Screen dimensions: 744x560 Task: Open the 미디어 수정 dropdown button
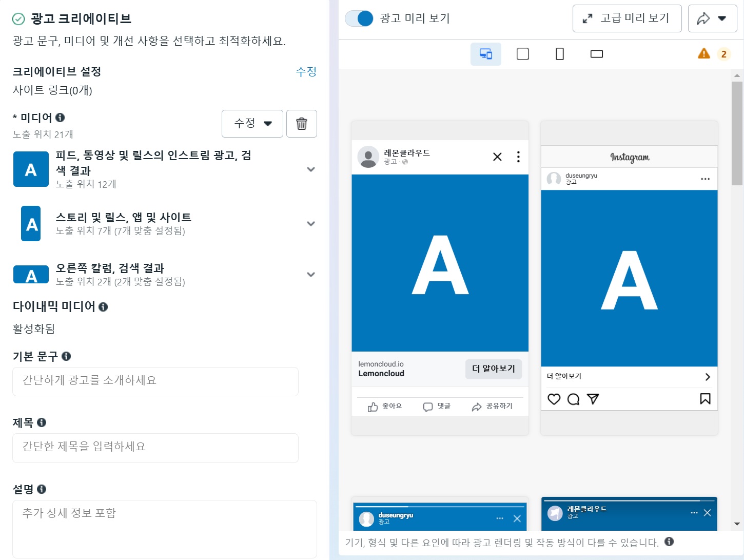pyautogui.click(x=252, y=124)
